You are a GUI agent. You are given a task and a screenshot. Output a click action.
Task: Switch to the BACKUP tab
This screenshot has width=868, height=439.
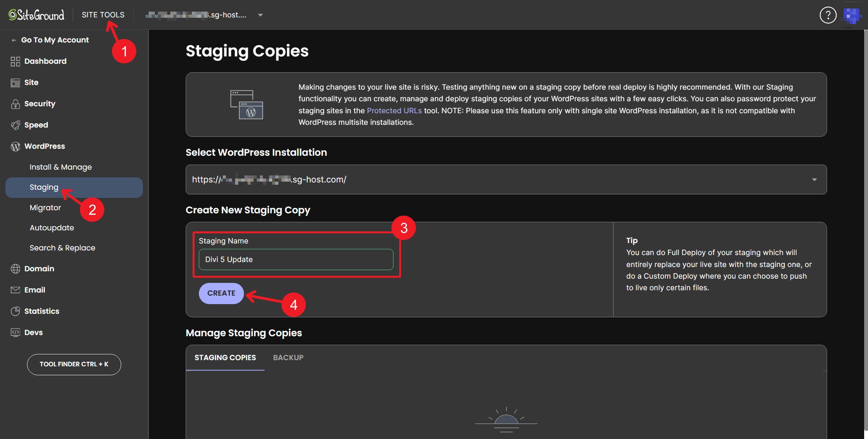click(288, 357)
